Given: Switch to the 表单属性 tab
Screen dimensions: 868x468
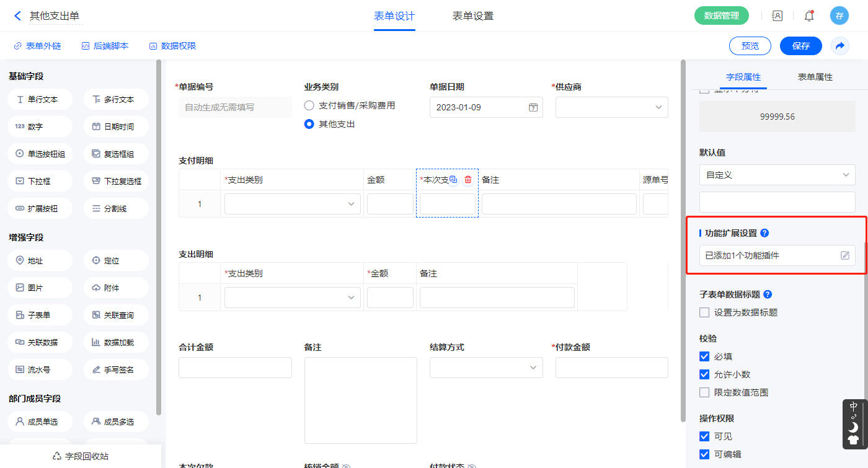Looking at the screenshot, I should tap(815, 77).
